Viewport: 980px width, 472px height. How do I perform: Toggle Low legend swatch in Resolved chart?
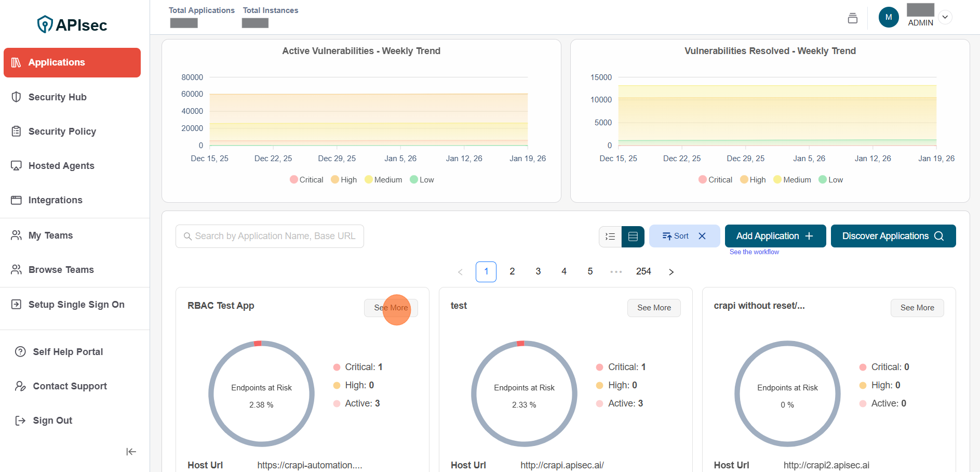pyautogui.click(x=823, y=180)
